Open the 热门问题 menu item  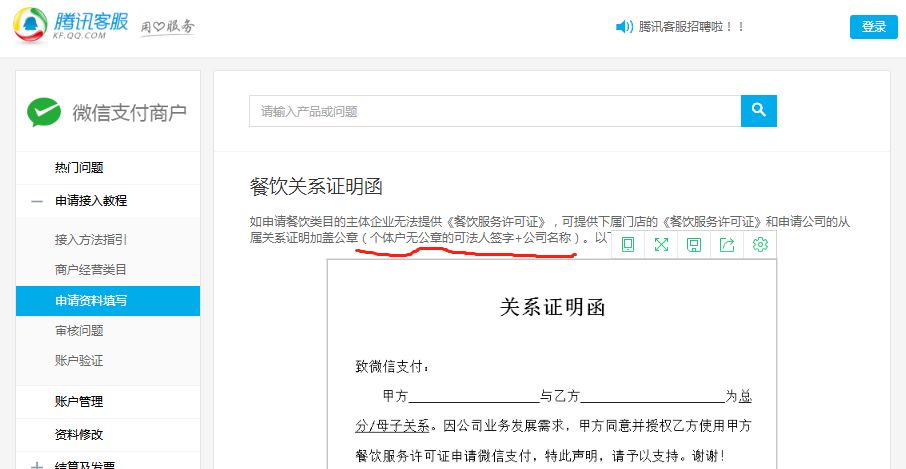(x=79, y=168)
